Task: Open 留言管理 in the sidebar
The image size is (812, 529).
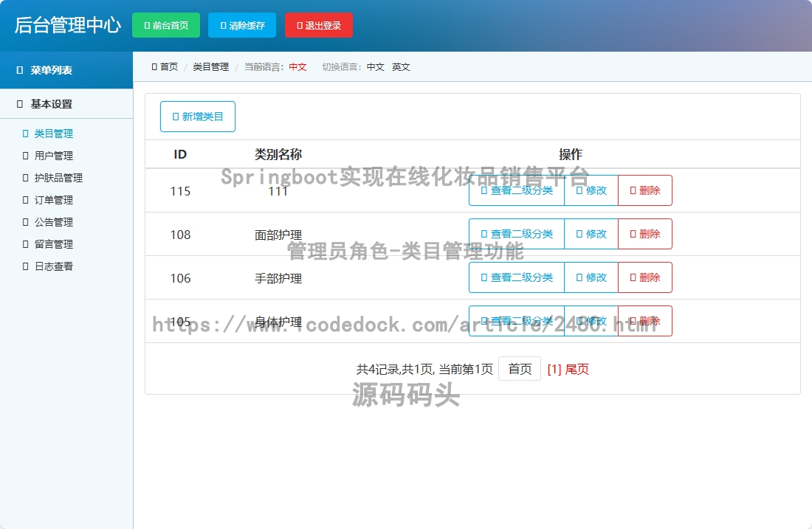Action: 53,244
